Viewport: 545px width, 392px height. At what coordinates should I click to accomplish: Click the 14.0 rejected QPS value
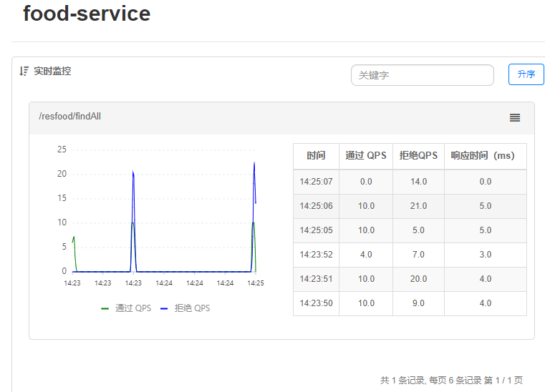click(x=418, y=182)
